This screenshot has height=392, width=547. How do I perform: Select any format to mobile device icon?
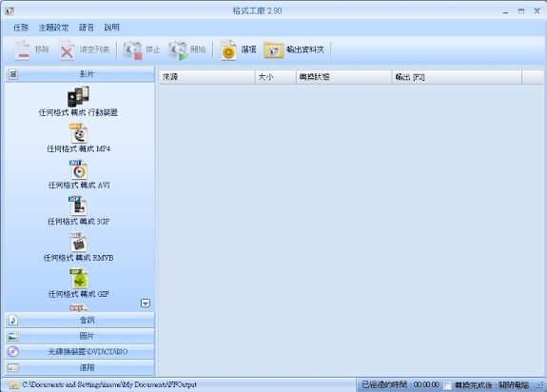[78, 97]
